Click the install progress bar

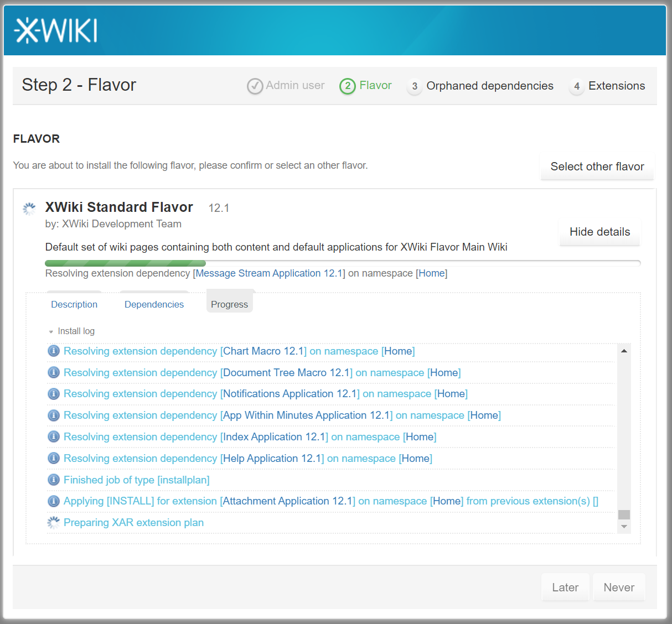(343, 263)
